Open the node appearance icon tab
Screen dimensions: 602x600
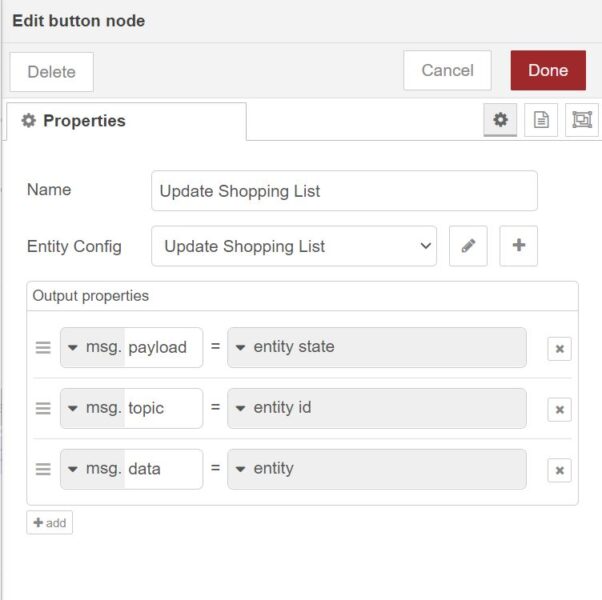tap(581, 120)
